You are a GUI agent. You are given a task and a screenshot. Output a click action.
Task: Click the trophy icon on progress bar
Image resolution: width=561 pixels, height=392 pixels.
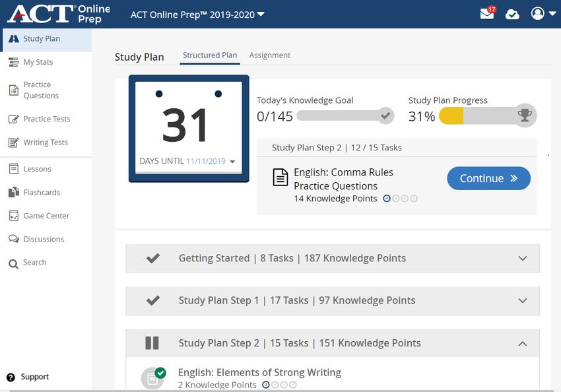(525, 115)
